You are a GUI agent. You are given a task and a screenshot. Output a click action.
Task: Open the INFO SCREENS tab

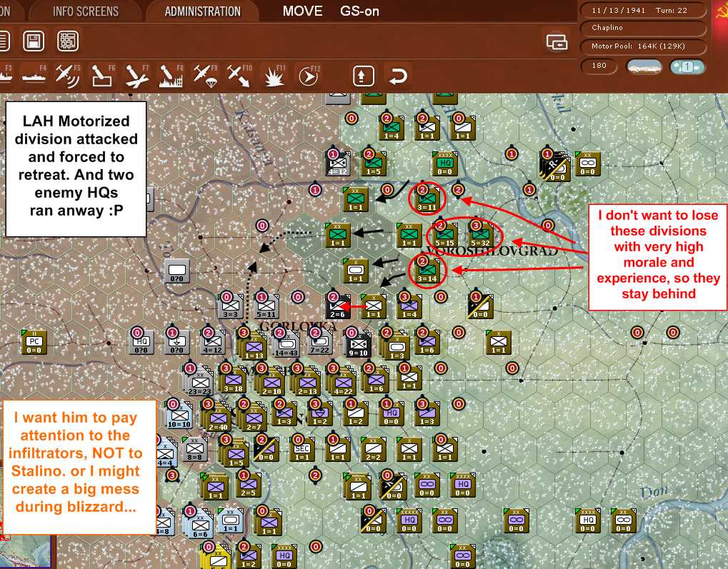(86, 11)
